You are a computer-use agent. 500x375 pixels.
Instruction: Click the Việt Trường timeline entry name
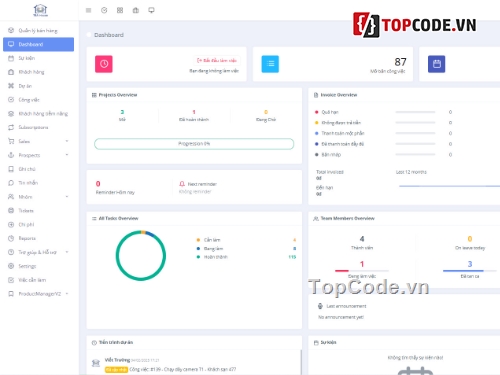point(117,360)
